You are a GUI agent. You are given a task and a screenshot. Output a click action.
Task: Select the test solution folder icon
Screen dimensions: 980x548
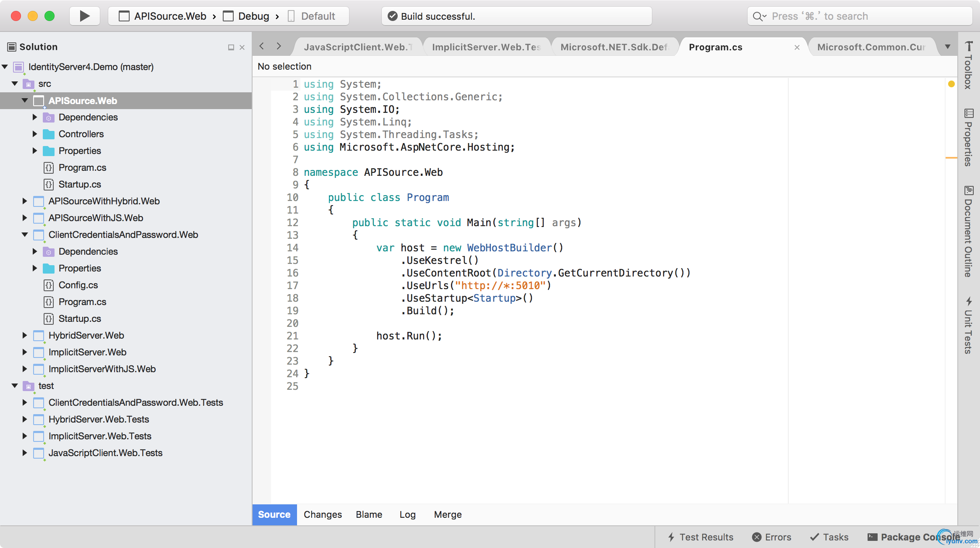[x=29, y=386]
